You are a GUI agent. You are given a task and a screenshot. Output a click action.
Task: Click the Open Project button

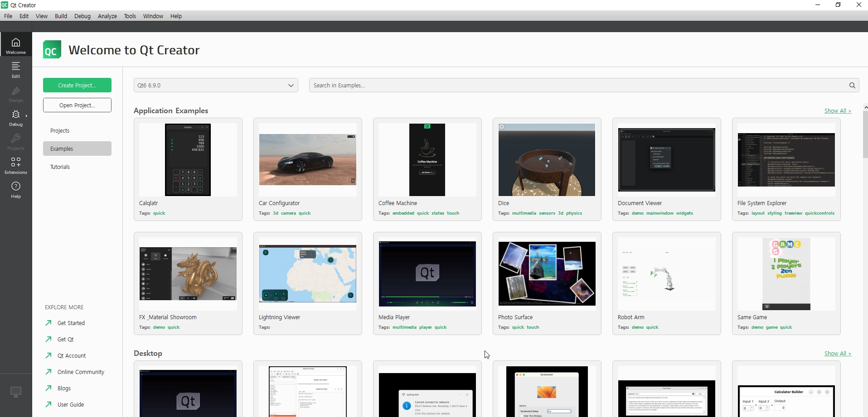pos(77,105)
